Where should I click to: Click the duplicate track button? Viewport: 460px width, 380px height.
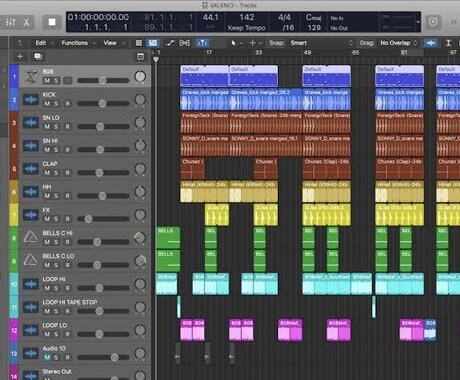tap(38, 57)
